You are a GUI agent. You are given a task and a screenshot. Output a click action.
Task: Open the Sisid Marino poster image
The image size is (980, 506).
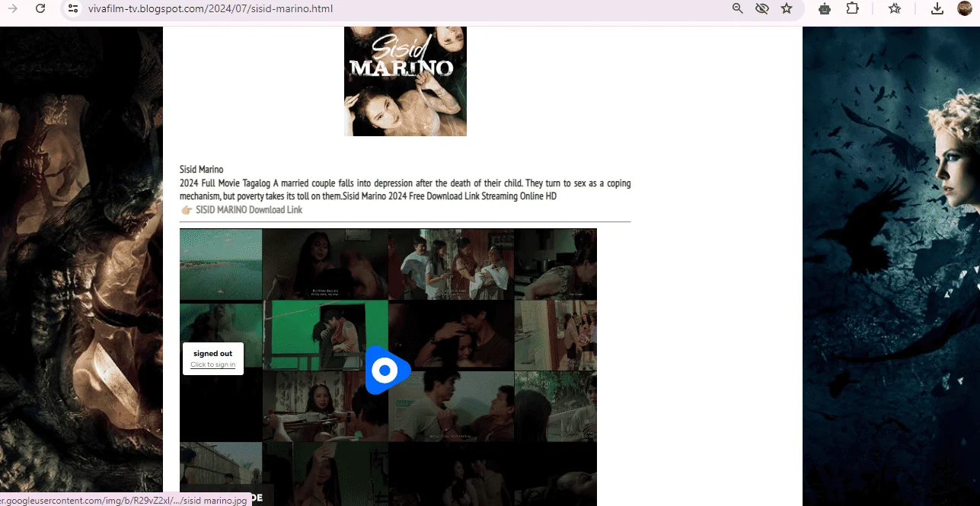coord(405,81)
